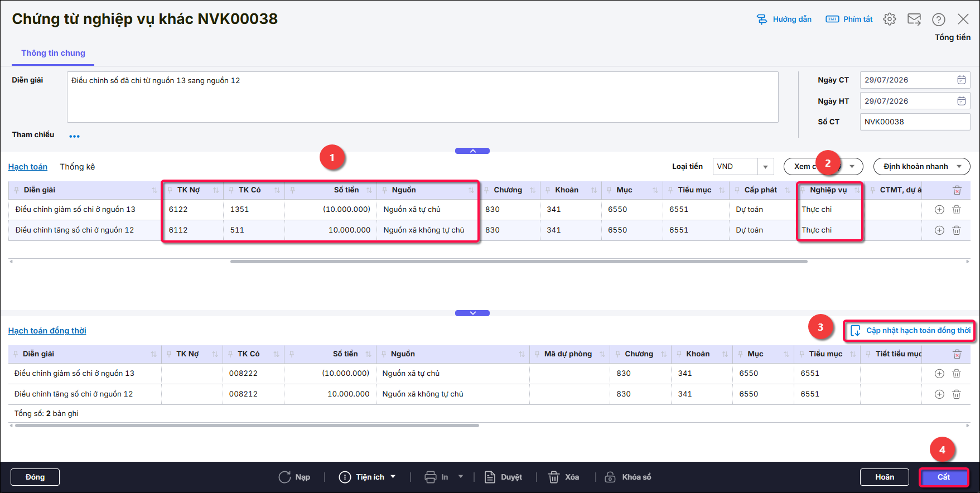The width and height of the screenshot is (980, 493).
Task: Click Hạch toán đồng thời horizontal scrollbar
Action: tap(247, 426)
